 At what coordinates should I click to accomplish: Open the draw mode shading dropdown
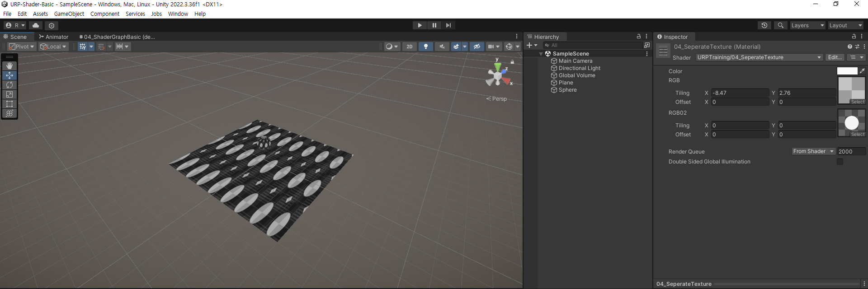tap(392, 47)
